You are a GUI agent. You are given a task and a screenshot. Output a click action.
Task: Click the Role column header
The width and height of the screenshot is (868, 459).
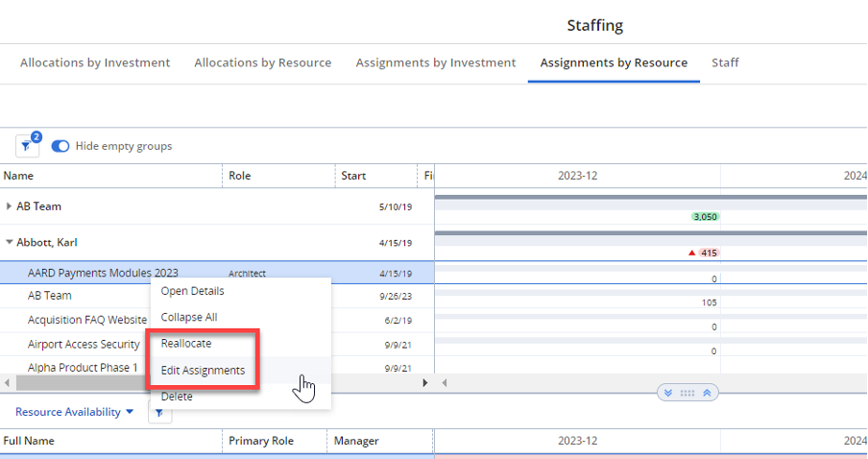coord(279,176)
